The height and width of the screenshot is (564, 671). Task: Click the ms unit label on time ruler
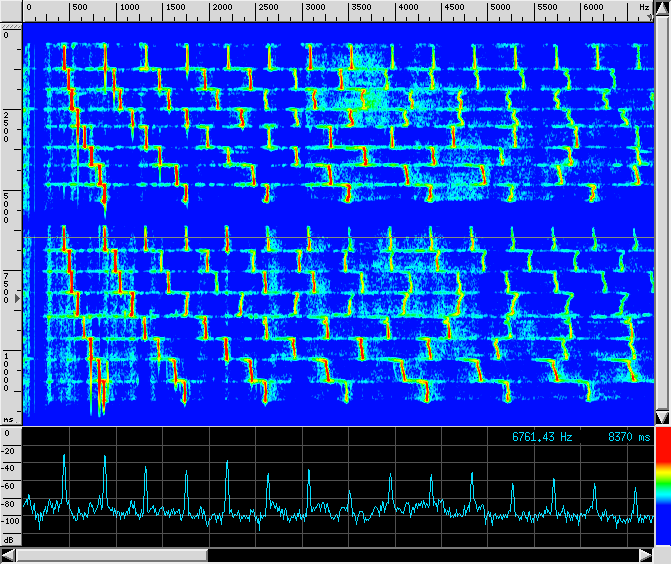(x=8, y=419)
